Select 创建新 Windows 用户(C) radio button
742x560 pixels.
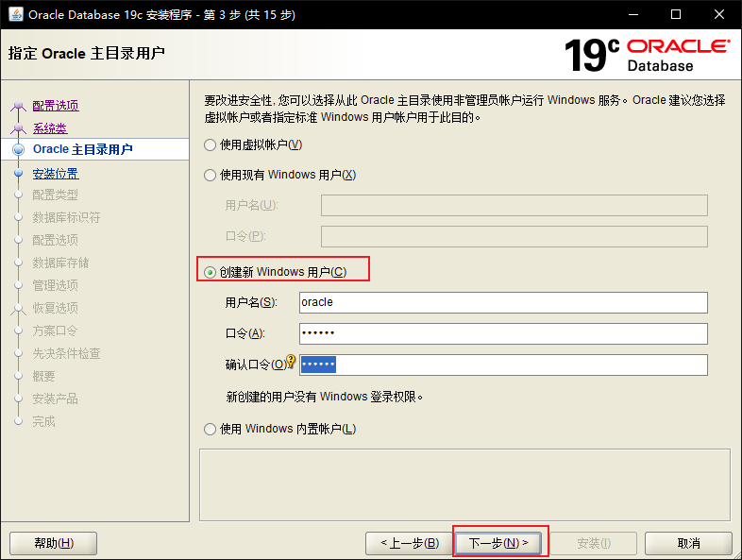coord(210,272)
